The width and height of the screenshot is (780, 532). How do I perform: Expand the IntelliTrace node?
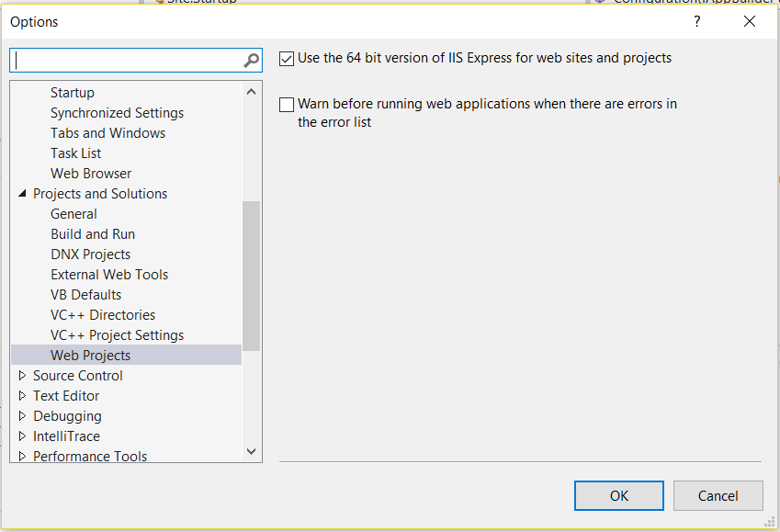[x=22, y=436]
